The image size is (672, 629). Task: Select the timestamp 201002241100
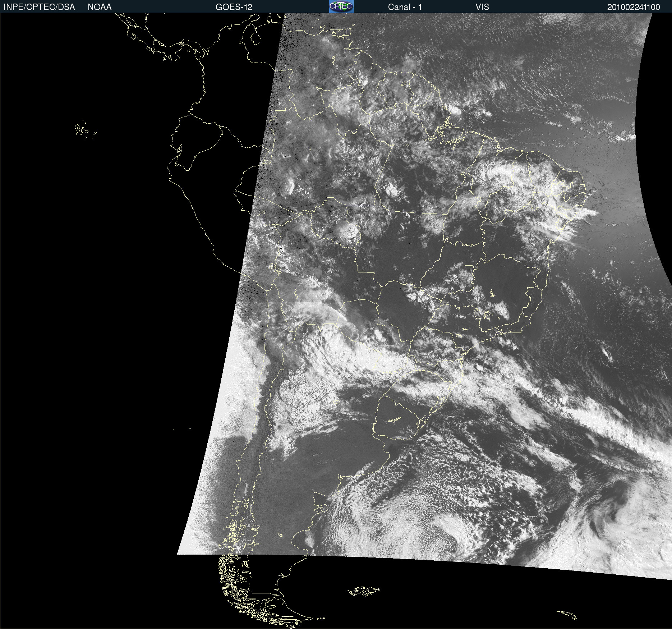pyautogui.click(x=634, y=7)
